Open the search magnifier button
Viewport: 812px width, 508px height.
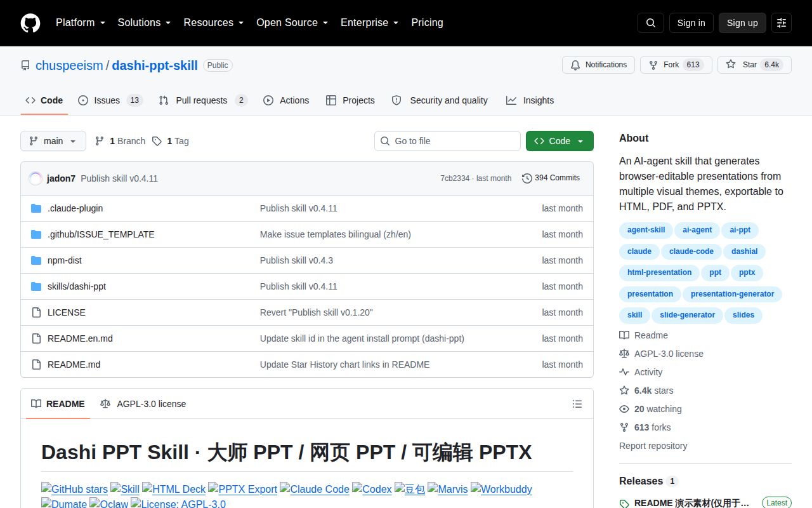[x=651, y=23]
